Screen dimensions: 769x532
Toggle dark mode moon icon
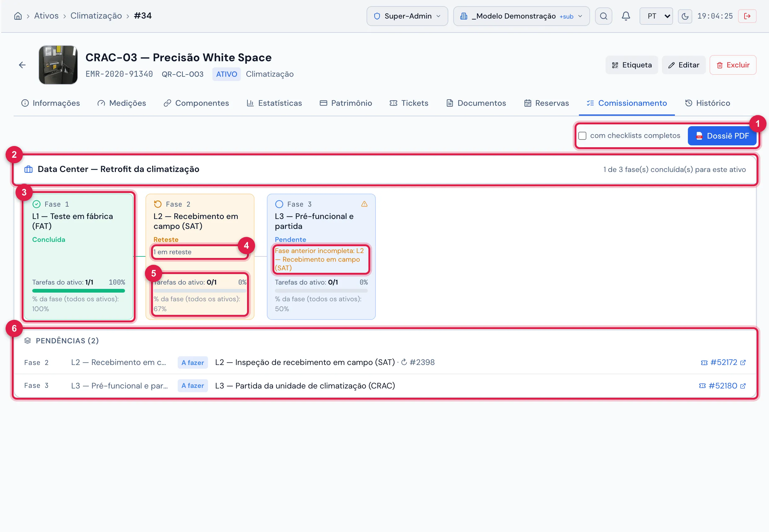click(684, 16)
